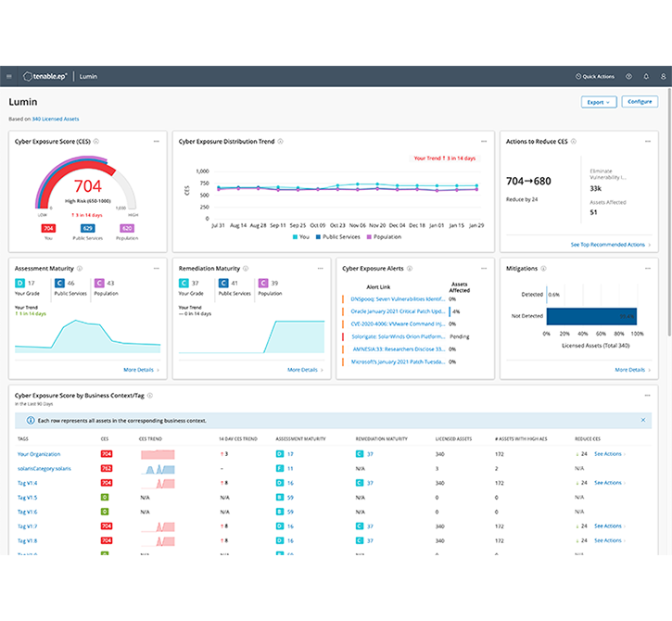
Task: Open the help icon in top bar
Action: coord(628,76)
